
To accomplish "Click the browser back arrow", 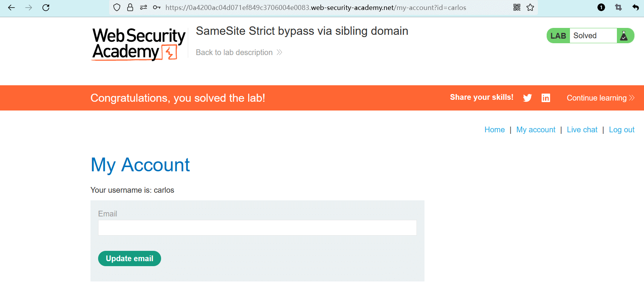I will coord(11,8).
